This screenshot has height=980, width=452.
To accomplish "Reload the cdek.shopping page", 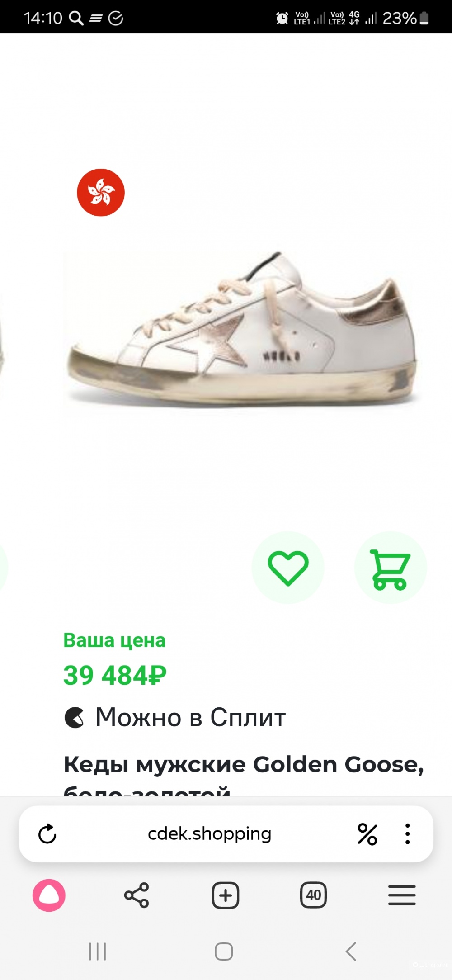I will click(47, 834).
